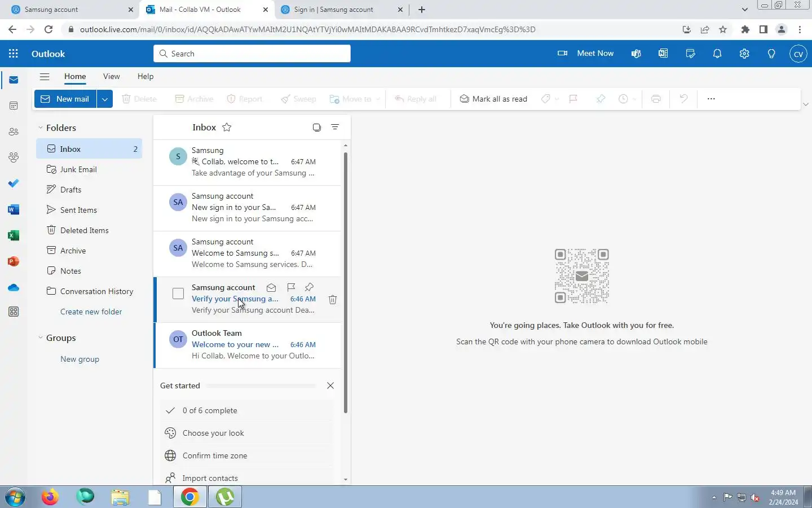
Task: Open Calendar in the left app rail
Action: 14,106
